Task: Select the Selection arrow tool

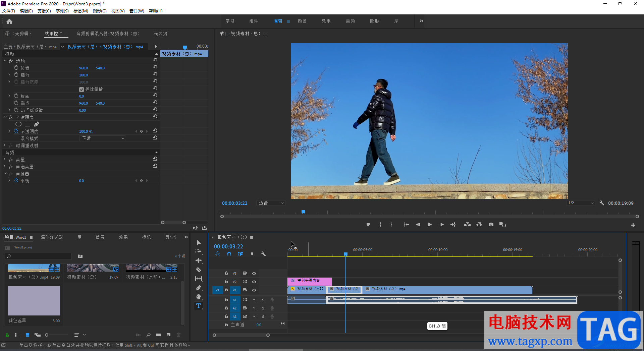Action: point(199,243)
